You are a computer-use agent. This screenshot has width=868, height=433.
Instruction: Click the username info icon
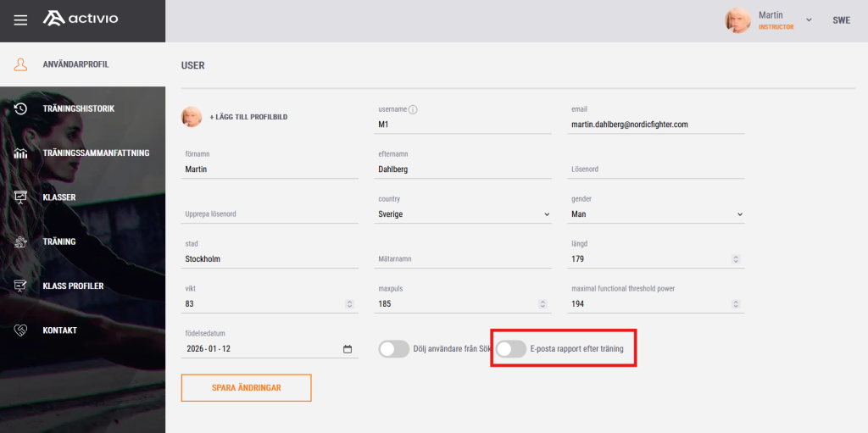[413, 109]
